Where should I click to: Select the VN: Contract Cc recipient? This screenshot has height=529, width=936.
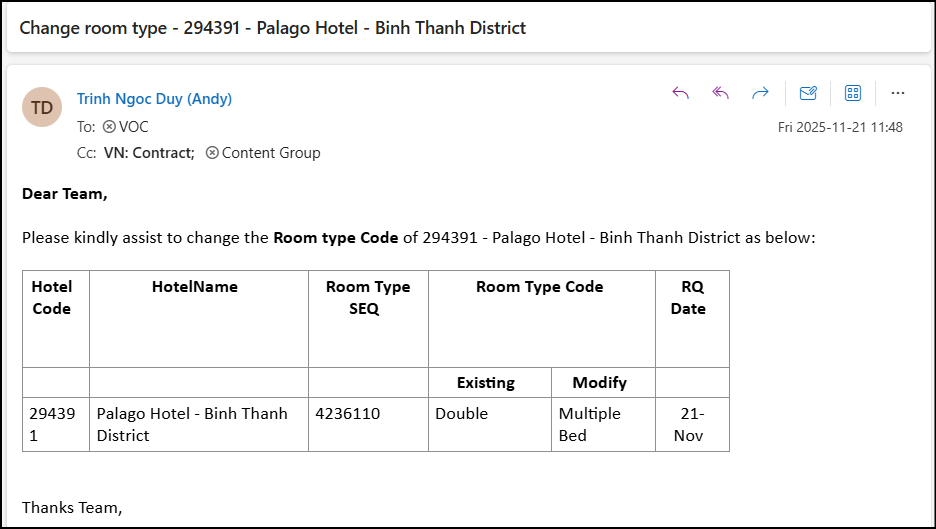point(148,153)
